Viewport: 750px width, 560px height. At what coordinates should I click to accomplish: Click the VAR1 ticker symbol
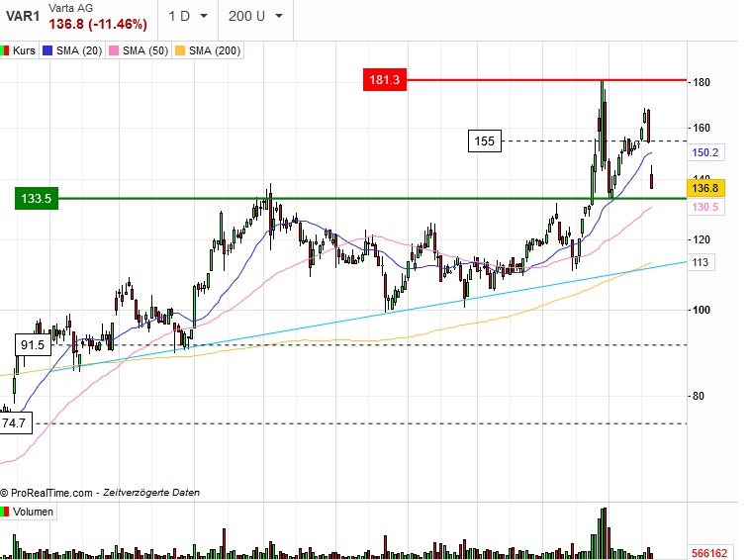(x=23, y=16)
